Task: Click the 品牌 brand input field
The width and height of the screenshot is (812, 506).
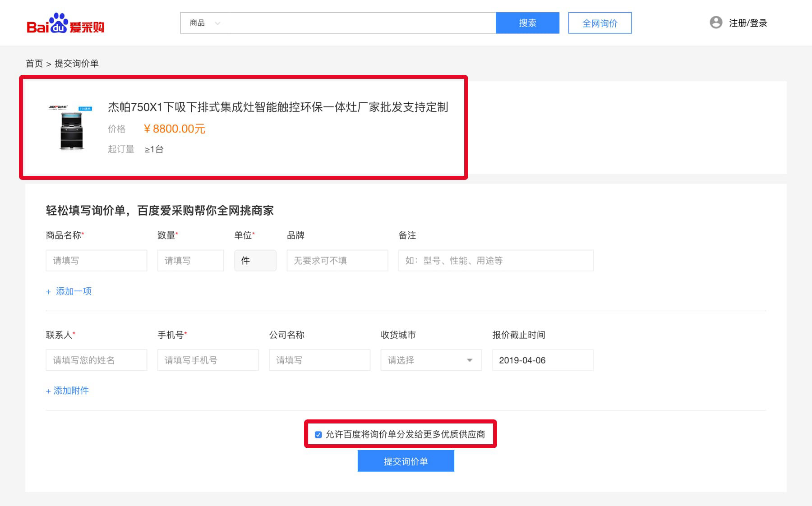Action: coord(337,261)
